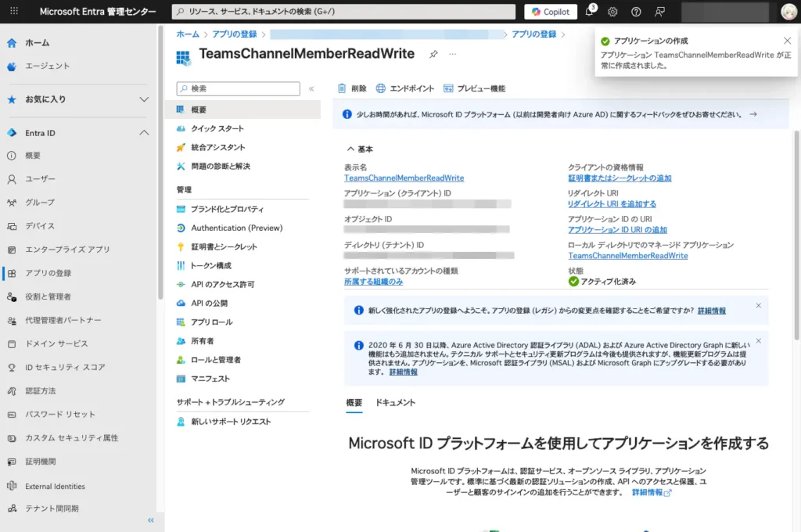801x532 pixels.
Task: Open the settings gear icon
Action: tap(612, 12)
